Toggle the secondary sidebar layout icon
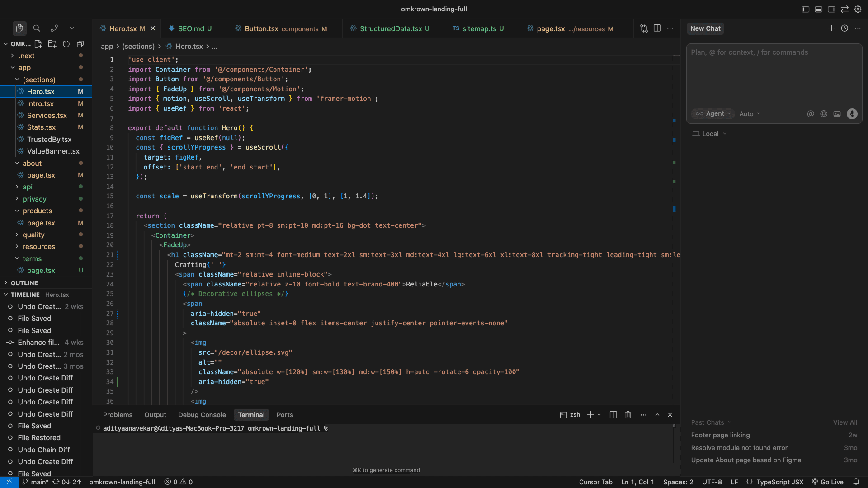This screenshot has height=488, width=868. click(831, 9)
